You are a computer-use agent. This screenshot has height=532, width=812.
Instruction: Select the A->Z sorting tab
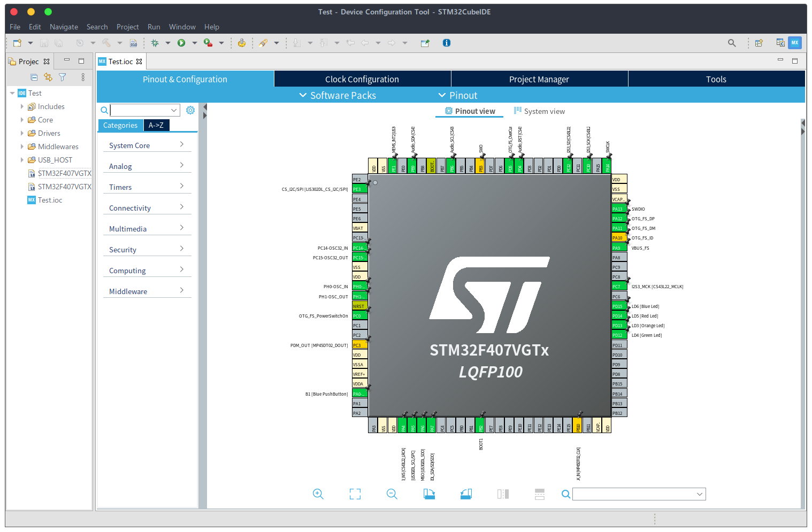tap(156, 125)
